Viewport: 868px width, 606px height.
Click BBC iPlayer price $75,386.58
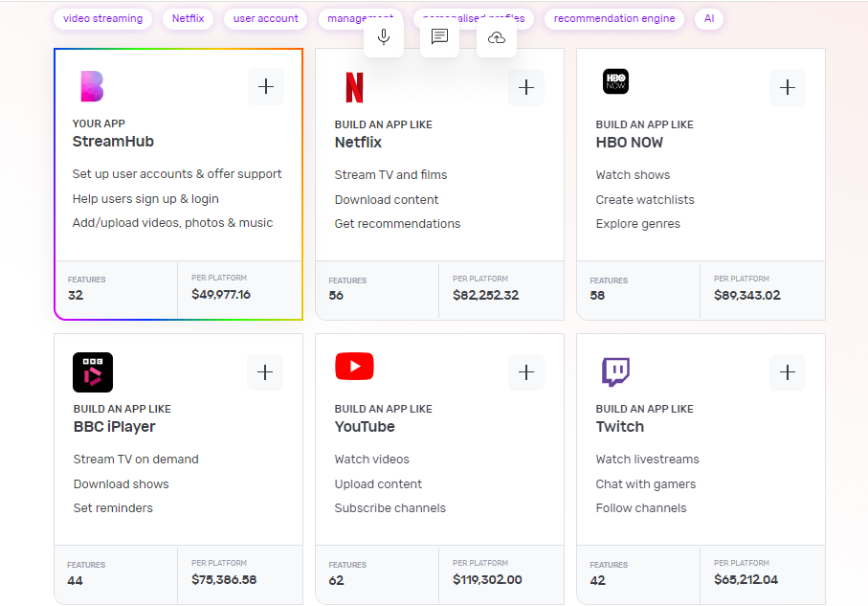[224, 580]
